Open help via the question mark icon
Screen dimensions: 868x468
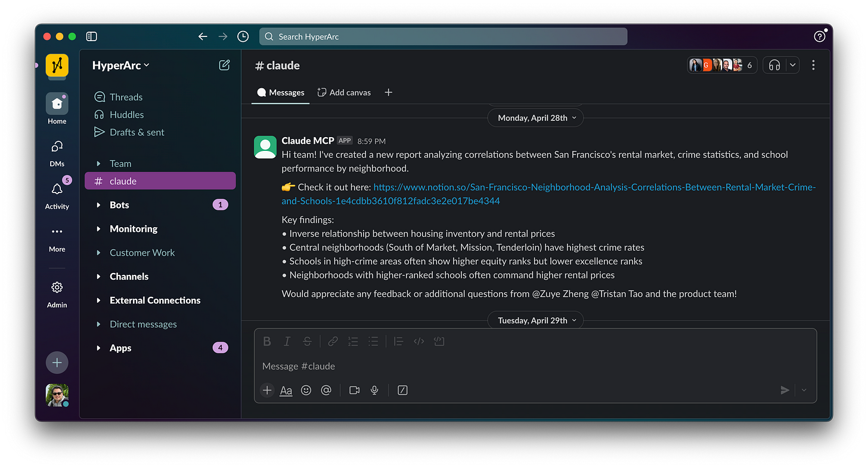click(x=820, y=36)
